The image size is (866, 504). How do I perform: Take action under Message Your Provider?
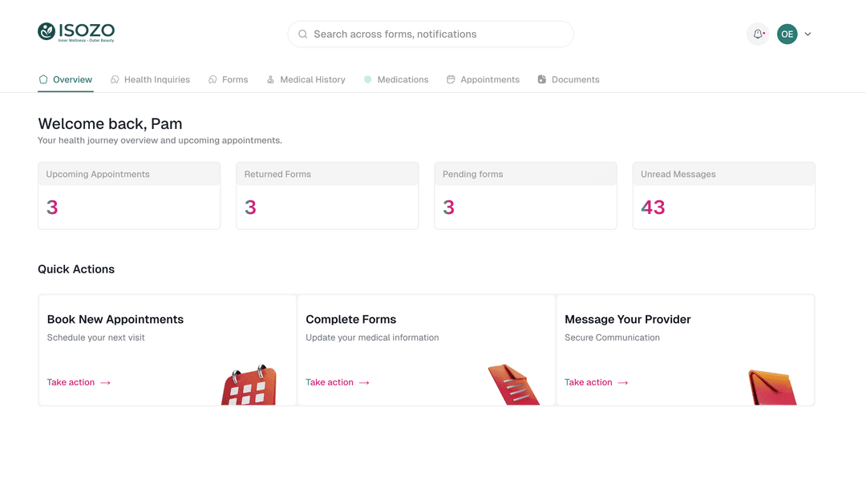coord(589,382)
